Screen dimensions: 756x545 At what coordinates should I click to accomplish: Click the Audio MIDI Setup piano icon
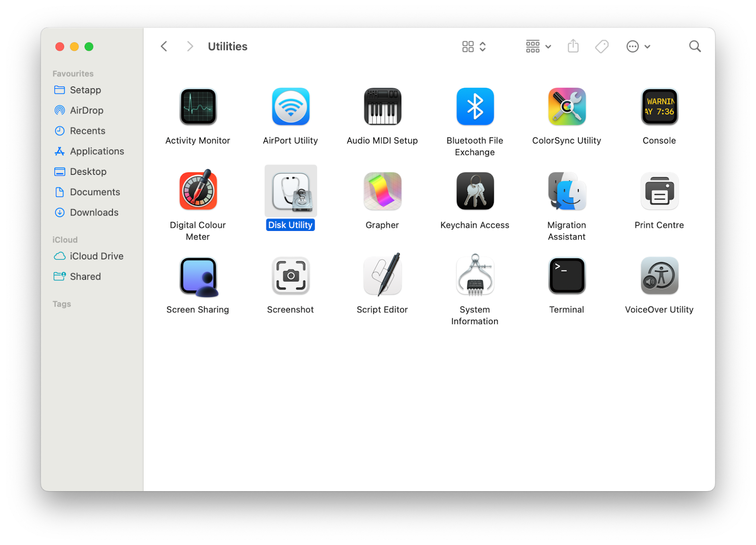382,107
